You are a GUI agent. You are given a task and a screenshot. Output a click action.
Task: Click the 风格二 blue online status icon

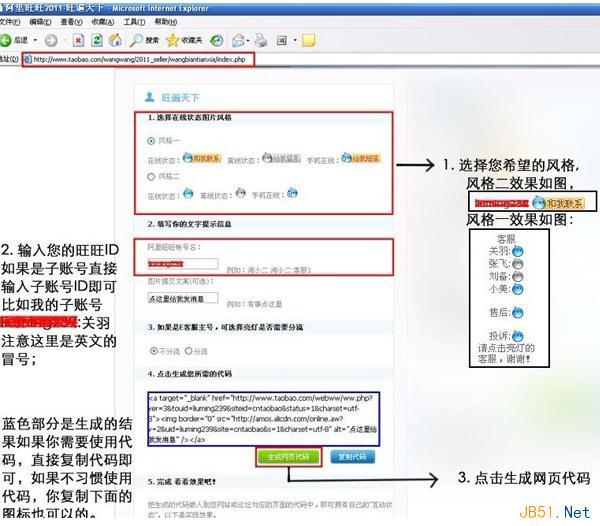(x=188, y=193)
